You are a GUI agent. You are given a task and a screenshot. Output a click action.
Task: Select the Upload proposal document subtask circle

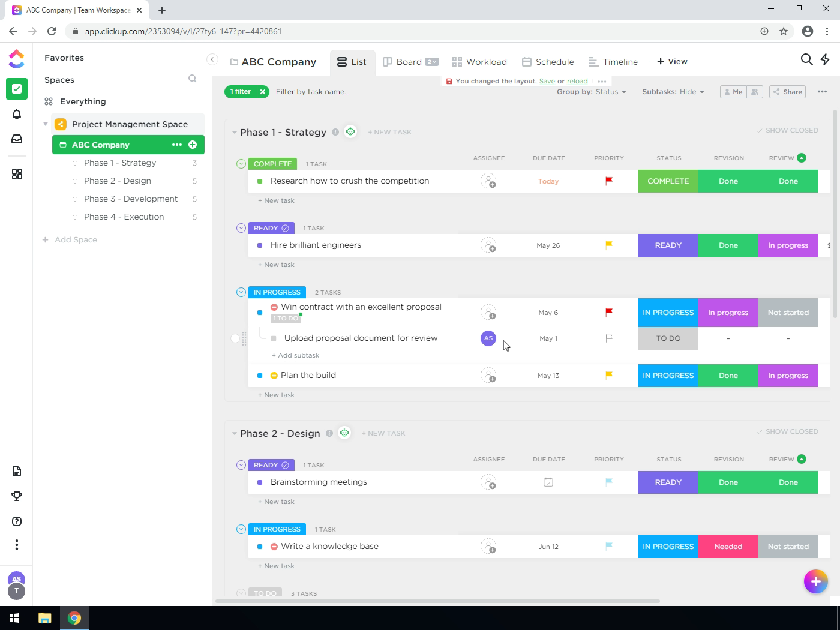(235, 338)
